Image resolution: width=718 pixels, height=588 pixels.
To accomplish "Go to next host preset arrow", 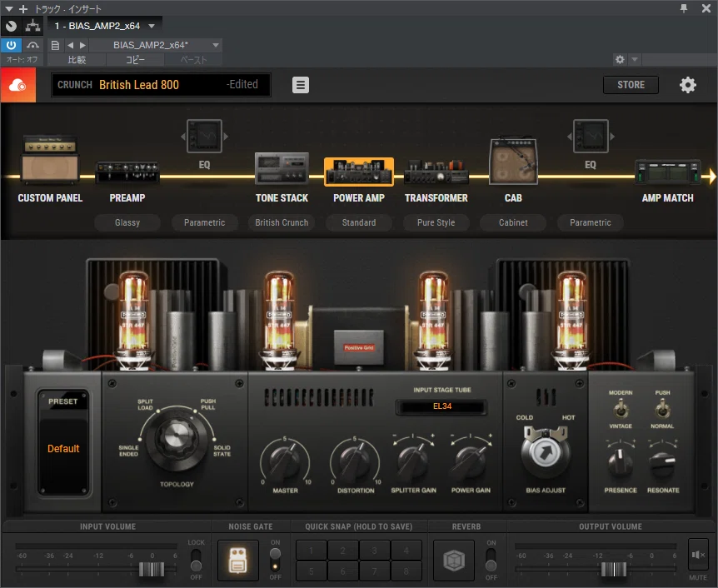I will 82,45.
